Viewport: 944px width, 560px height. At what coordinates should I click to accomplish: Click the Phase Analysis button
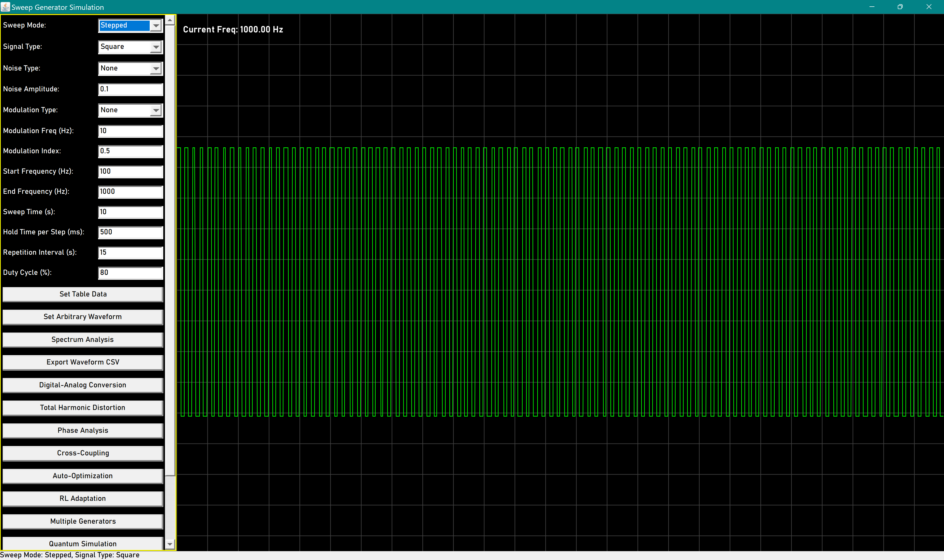coord(83,431)
